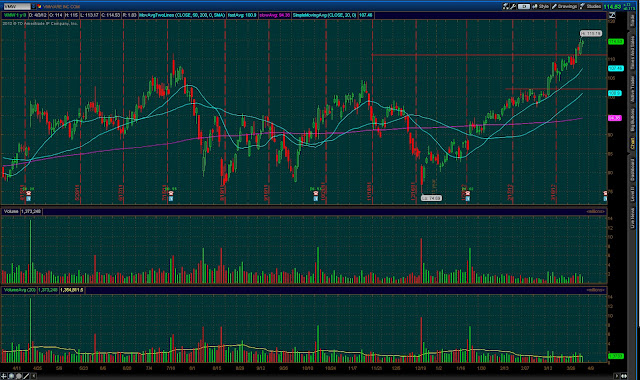The image size is (640, 380).
Task: Click the VMW symbol input box
Action: coord(16,7)
